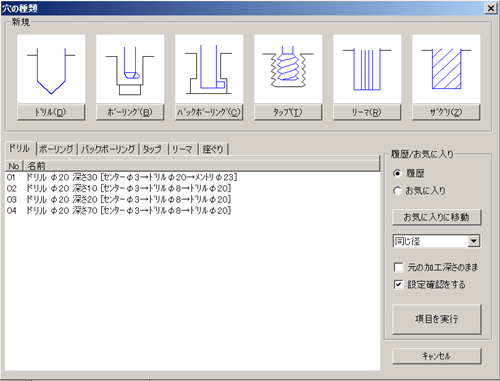Switch to the バックボーリング tab

(108, 149)
